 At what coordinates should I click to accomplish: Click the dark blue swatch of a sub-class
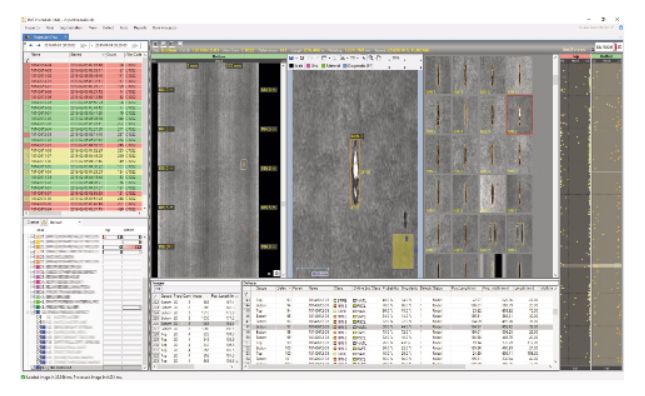pyautogui.click(x=43, y=327)
